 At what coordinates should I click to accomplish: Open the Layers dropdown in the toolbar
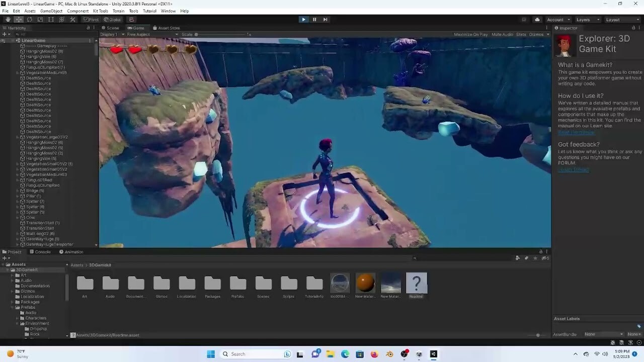point(588,19)
